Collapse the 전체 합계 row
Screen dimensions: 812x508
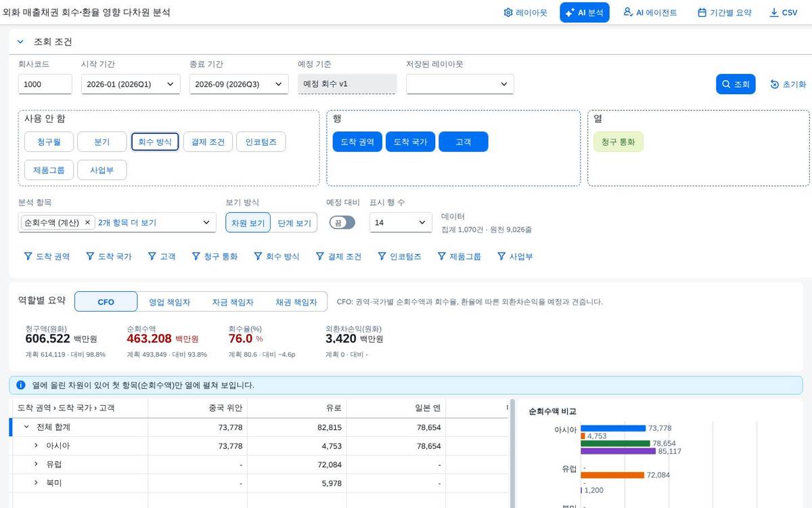[26, 427]
